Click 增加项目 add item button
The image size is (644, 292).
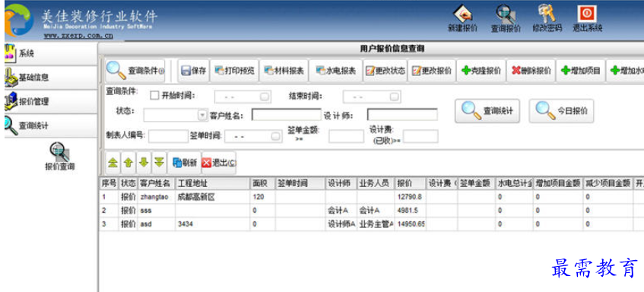[581, 71]
